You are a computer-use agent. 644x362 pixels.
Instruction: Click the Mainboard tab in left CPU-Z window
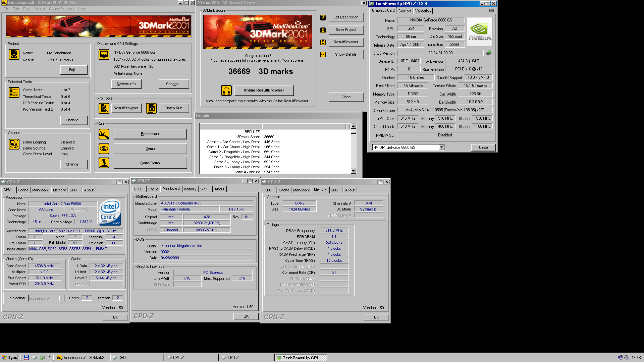41,190
